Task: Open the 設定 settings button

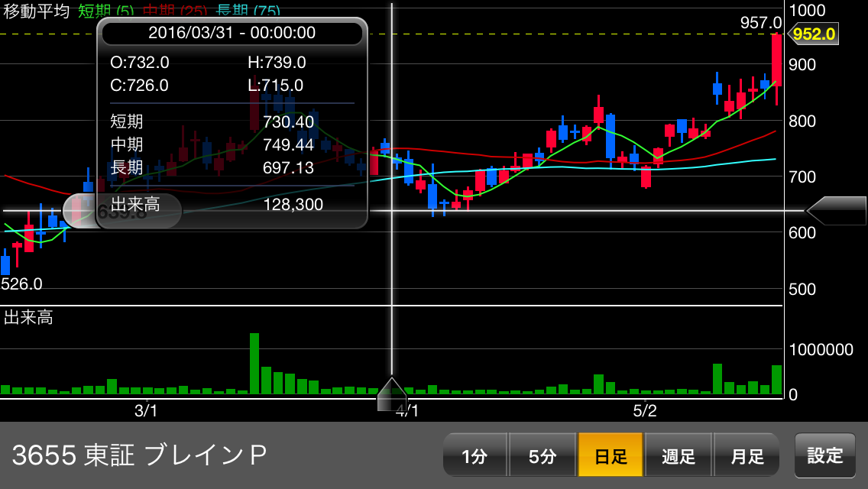Action: (x=825, y=455)
